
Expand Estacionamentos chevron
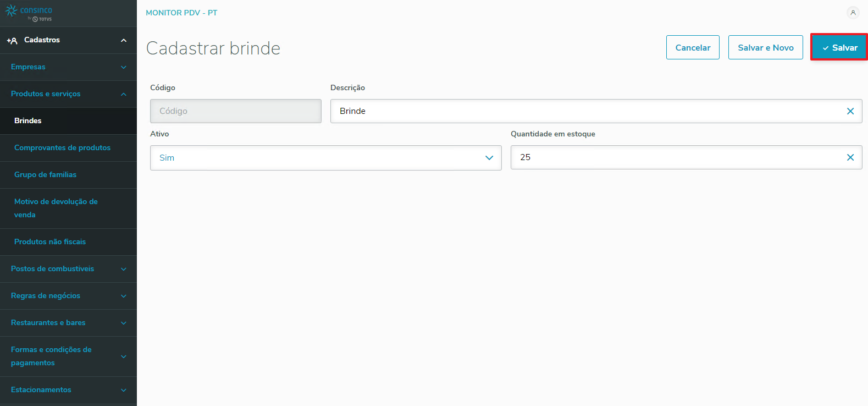coord(124,390)
